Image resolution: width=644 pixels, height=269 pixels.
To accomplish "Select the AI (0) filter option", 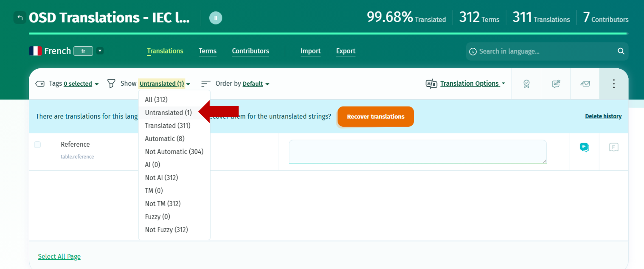I will [x=174, y=165].
